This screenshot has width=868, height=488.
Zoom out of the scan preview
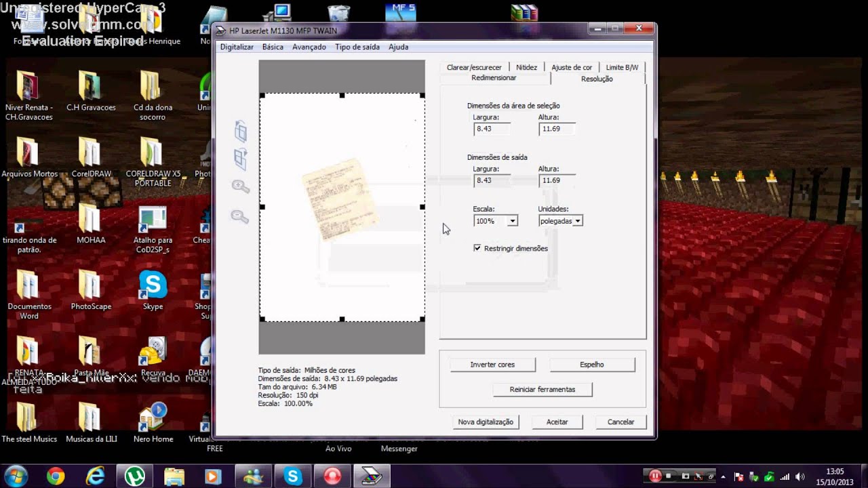pyautogui.click(x=240, y=216)
